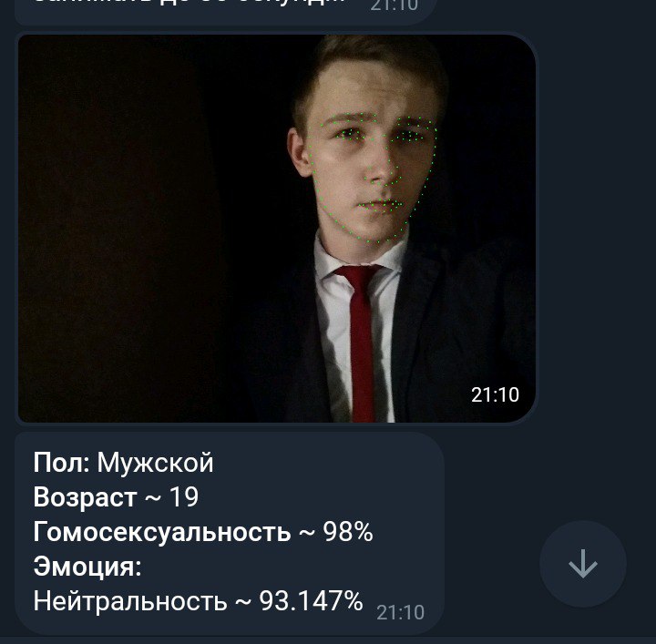Click the down arrow inside the round button
The width and height of the screenshot is (656, 644).
[x=583, y=564]
